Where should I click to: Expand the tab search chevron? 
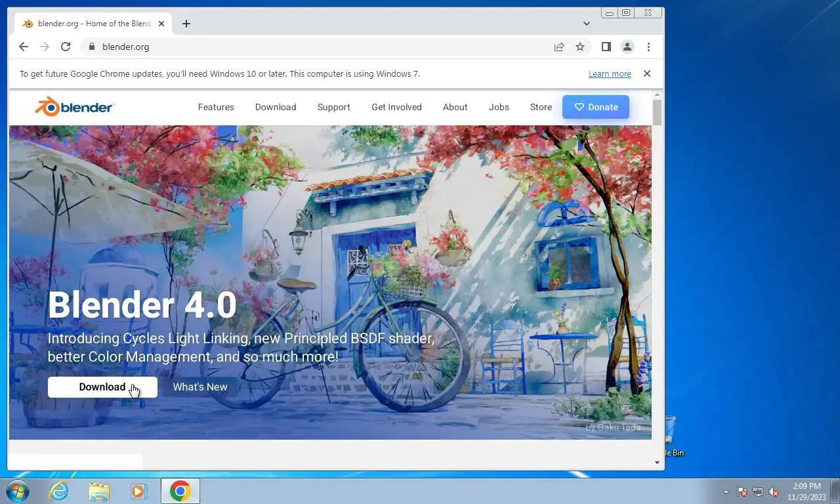coord(587,24)
